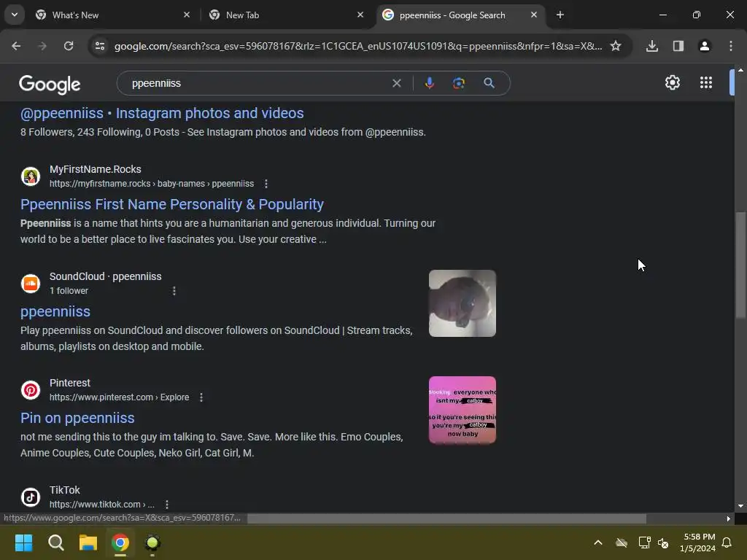This screenshot has width=747, height=560.
Task: Open the Pin on ppeenniiss link
Action: pos(77,418)
